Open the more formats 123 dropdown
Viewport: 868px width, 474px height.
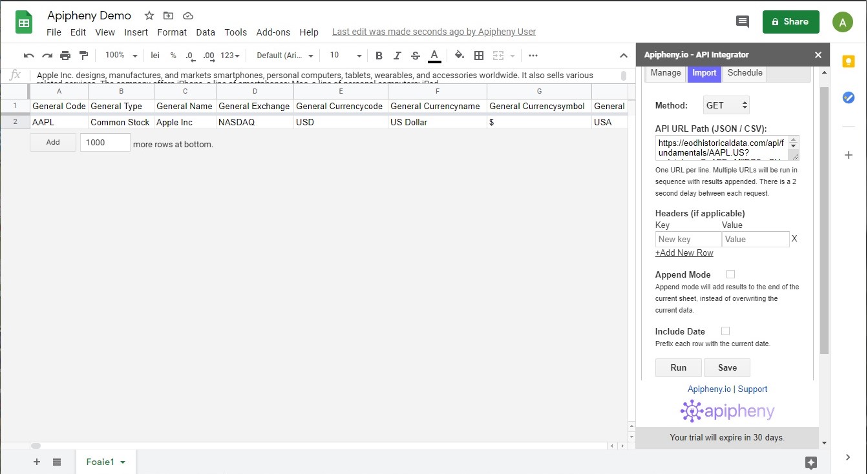pyautogui.click(x=229, y=56)
